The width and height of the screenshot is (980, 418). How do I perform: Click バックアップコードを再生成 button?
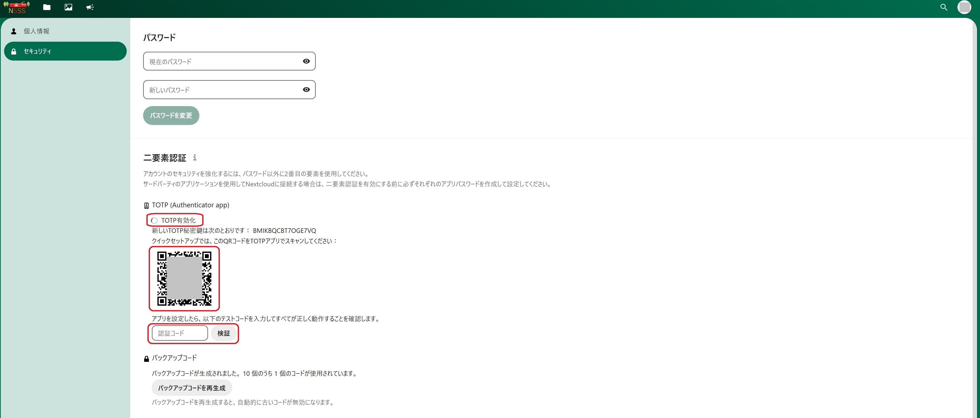point(192,388)
